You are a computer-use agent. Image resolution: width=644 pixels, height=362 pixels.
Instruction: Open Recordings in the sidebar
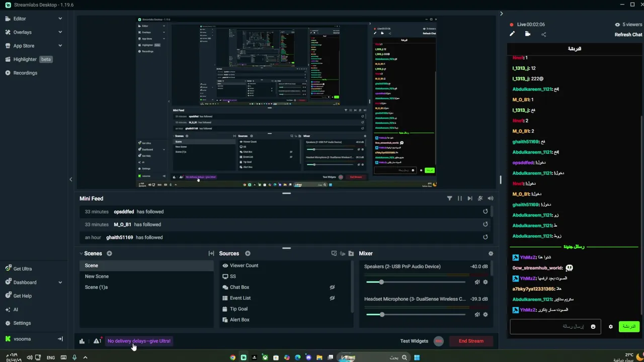point(25,73)
